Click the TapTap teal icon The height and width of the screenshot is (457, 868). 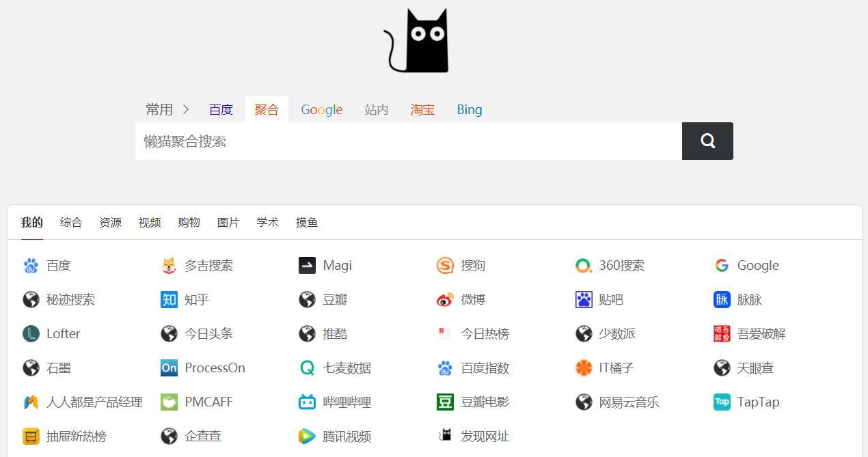[x=722, y=402]
